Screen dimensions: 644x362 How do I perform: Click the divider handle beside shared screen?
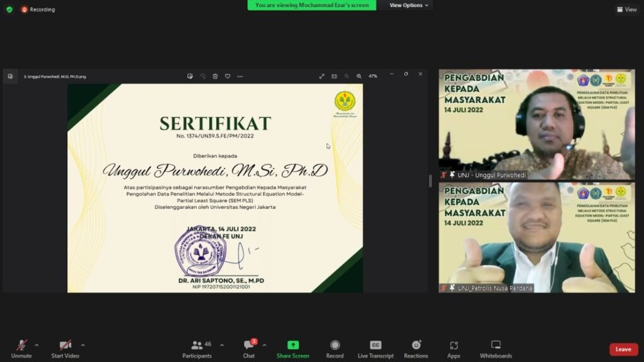point(431,181)
